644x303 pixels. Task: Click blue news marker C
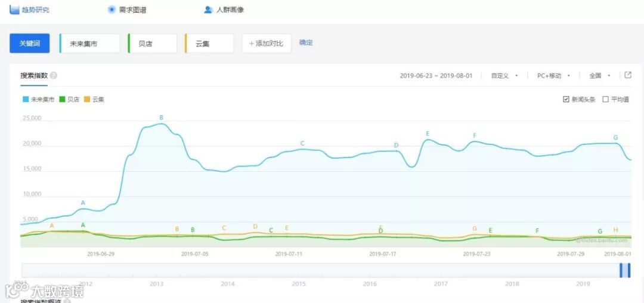(x=303, y=143)
